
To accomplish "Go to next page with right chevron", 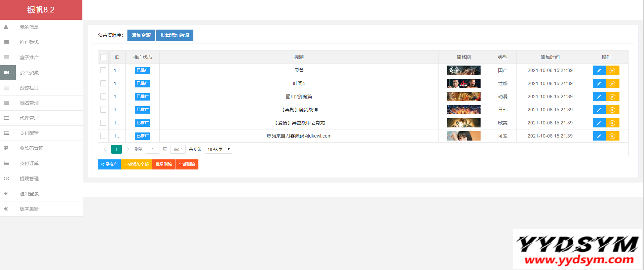I will click(128, 149).
